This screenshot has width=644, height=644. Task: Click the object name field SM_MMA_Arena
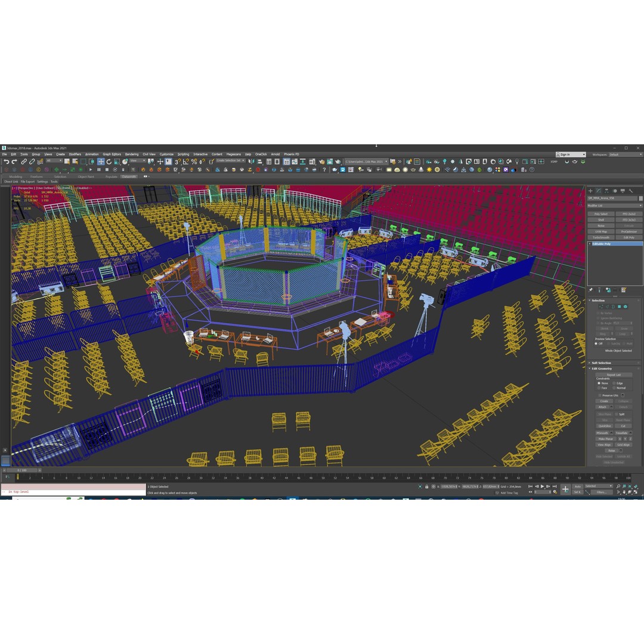612,199
